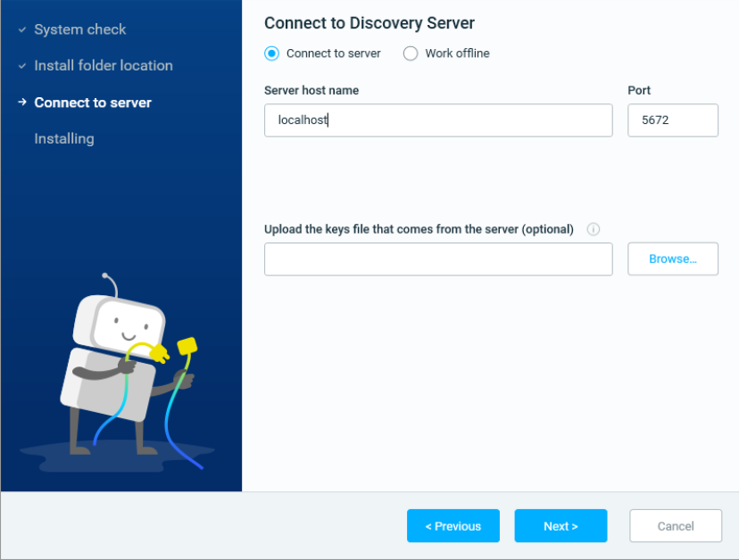Select the Connect to server sidebar step
The width and height of the screenshot is (739, 560).
[x=93, y=103]
